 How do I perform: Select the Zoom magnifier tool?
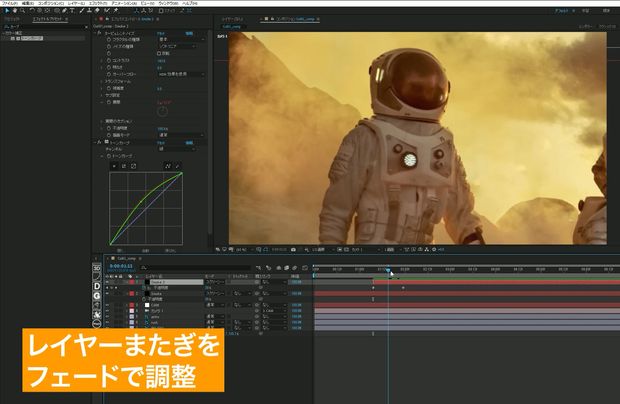point(23,11)
